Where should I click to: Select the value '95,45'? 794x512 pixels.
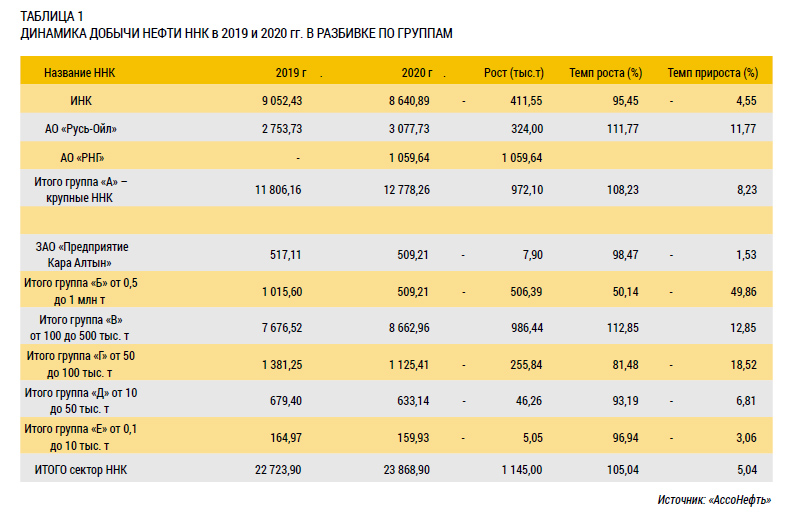[x=625, y=101]
